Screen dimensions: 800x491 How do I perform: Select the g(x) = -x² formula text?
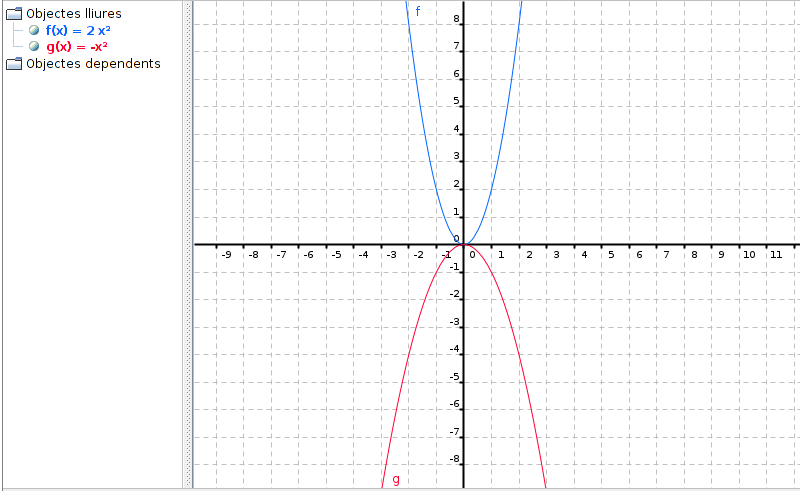[76, 47]
